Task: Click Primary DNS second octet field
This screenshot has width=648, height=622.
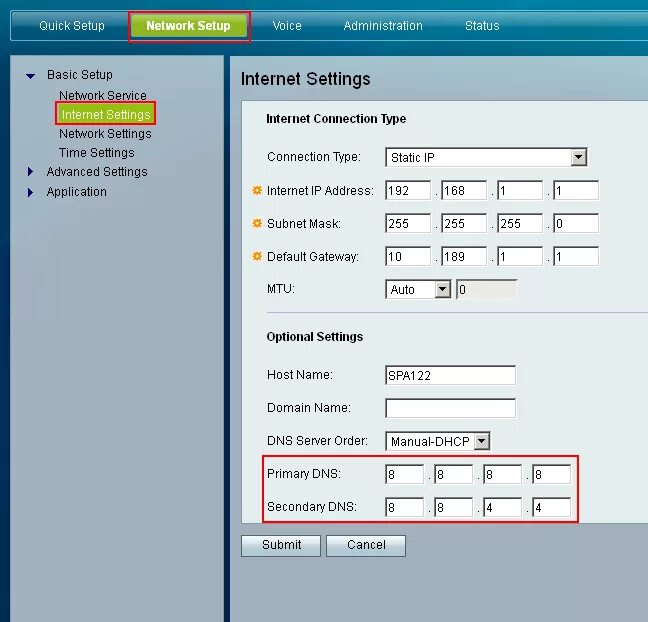Action: pyautogui.click(x=453, y=474)
